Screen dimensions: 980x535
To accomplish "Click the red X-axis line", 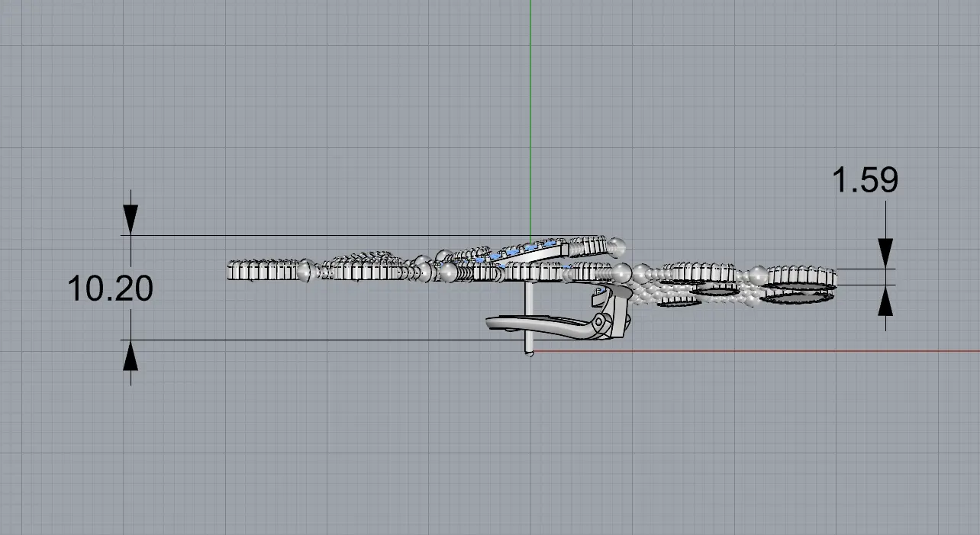I will [763, 351].
